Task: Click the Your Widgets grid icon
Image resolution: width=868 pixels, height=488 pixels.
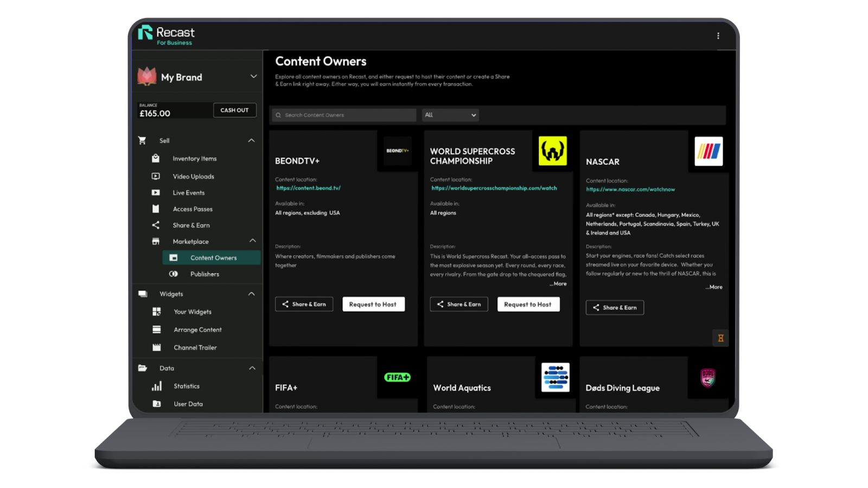Action: tap(157, 312)
